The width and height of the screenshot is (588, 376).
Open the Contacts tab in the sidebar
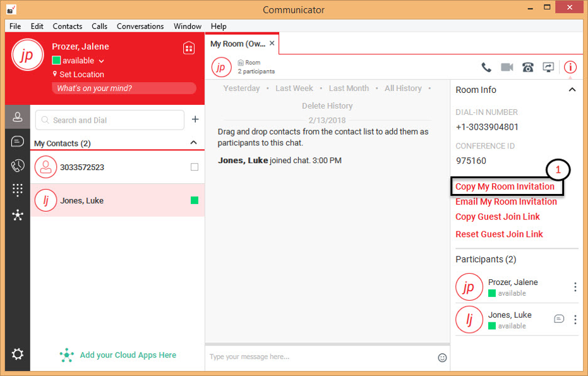click(x=17, y=117)
